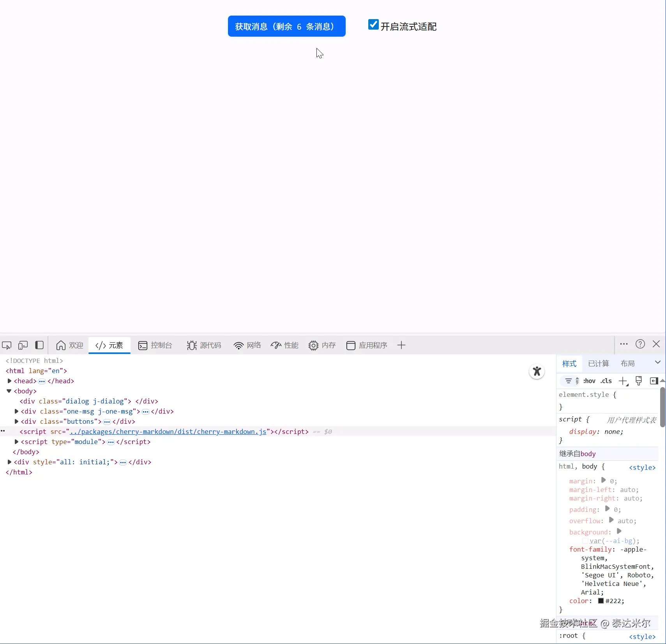Click the #222 color swatch
This screenshot has width=666, height=644.
[x=601, y=601]
